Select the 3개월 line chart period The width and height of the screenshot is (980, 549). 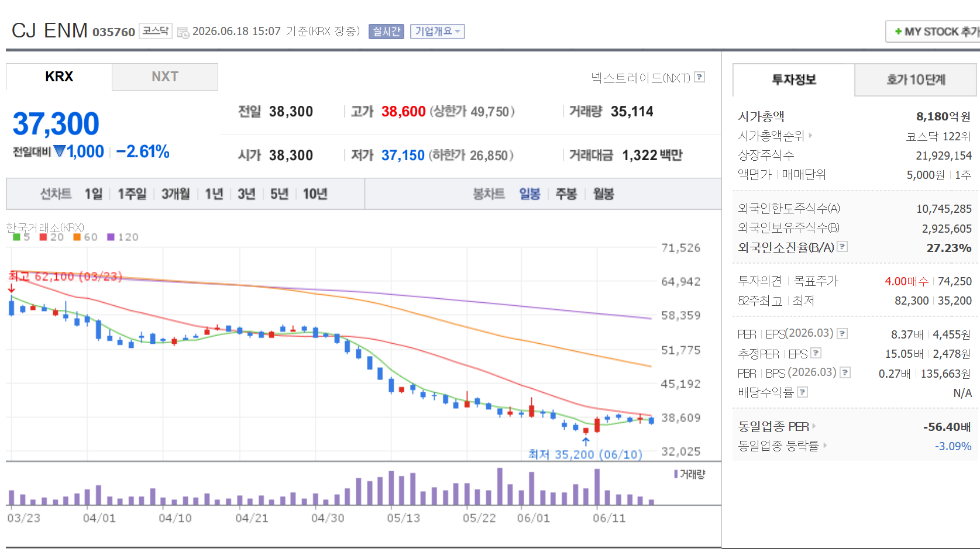pyautogui.click(x=176, y=194)
